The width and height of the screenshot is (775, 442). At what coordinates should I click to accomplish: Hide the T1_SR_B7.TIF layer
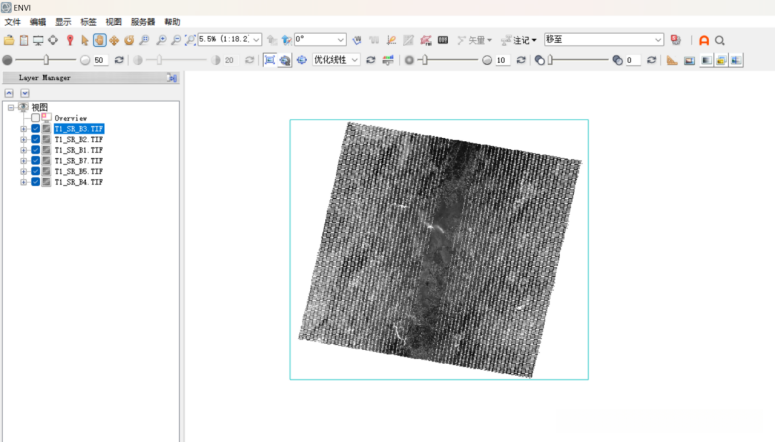click(35, 161)
